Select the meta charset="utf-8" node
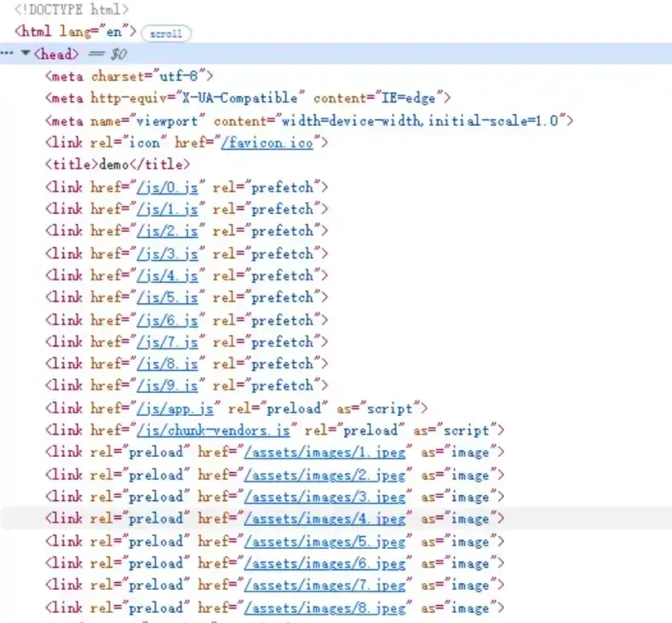This screenshot has width=672, height=623. click(x=129, y=77)
